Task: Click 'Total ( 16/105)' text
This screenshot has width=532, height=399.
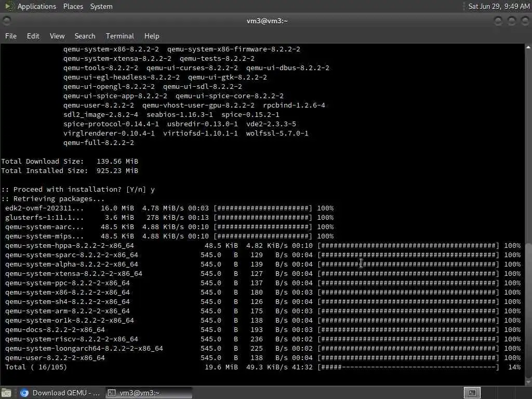Action: (x=36, y=367)
